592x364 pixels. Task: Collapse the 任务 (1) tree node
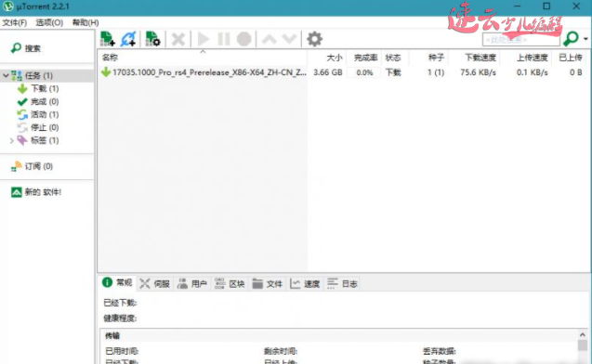coord(6,75)
